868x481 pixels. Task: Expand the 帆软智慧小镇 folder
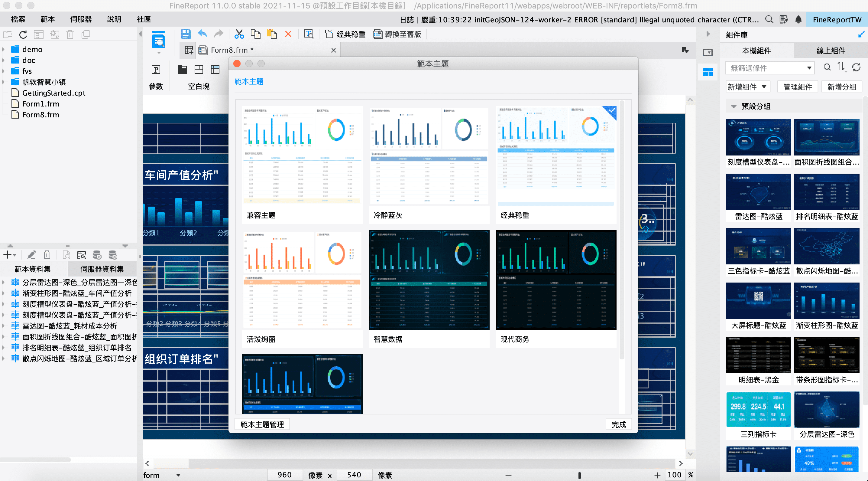pyautogui.click(x=3, y=82)
